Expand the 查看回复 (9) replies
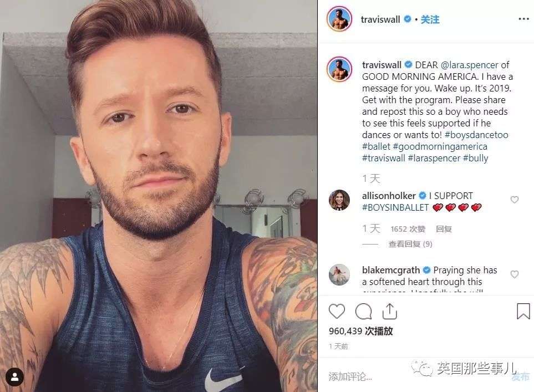Screen dimensions: 534x392 (x=410, y=244)
